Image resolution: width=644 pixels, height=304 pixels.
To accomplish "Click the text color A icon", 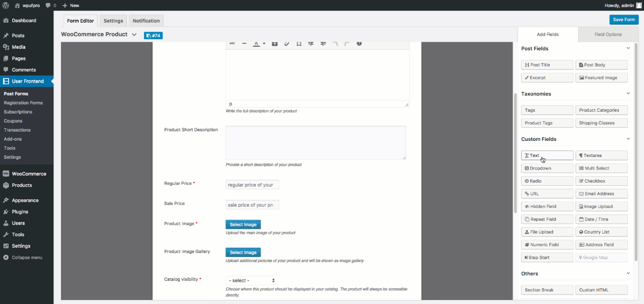I will pos(256,43).
